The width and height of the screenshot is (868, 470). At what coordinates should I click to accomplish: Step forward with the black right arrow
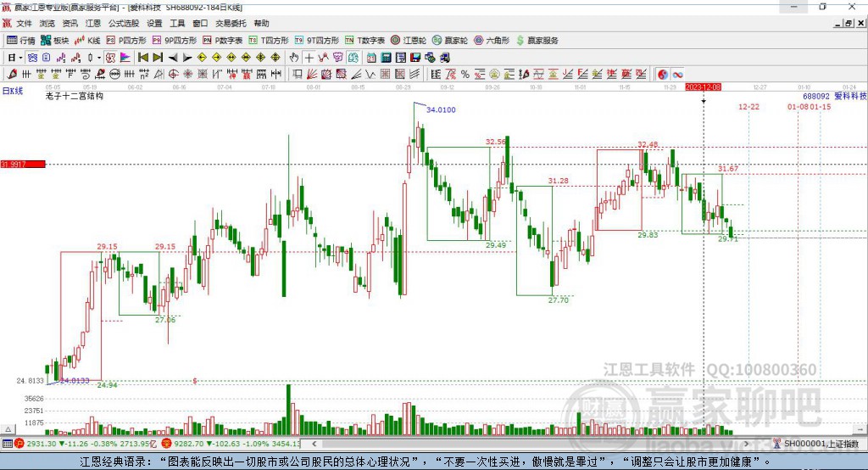tap(187, 58)
